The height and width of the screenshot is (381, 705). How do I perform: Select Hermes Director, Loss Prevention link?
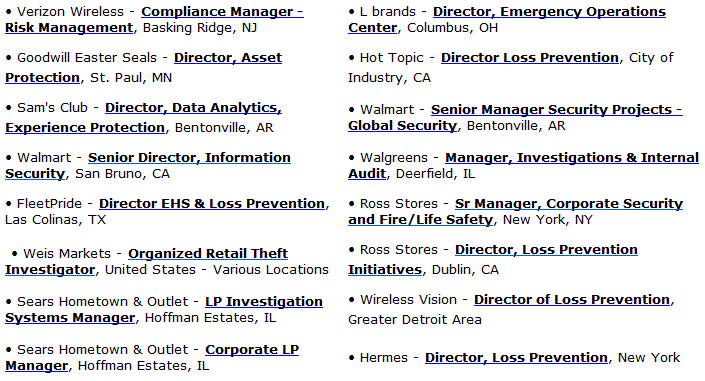coord(516,358)
